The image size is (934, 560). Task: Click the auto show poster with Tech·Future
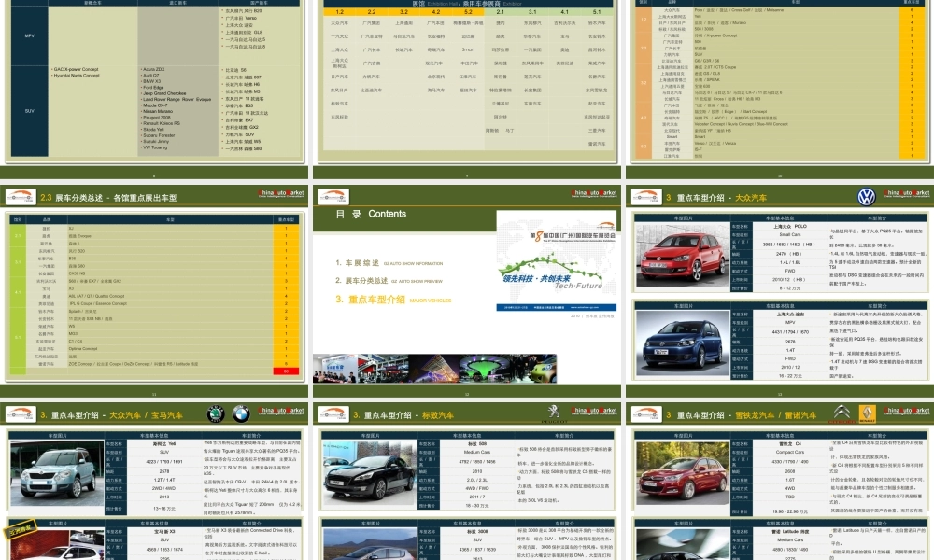(x=557, y=260)
